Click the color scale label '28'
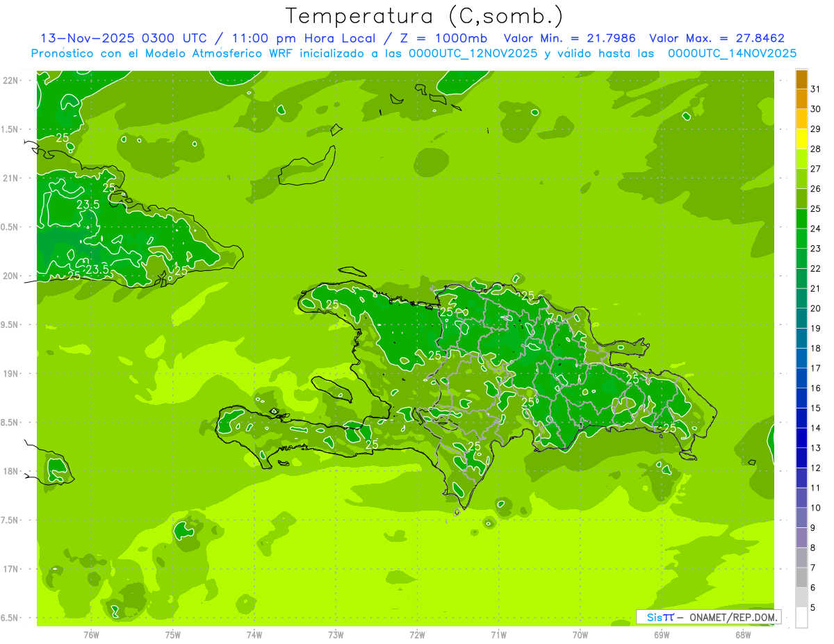834x644 pixels. (816, 149)
